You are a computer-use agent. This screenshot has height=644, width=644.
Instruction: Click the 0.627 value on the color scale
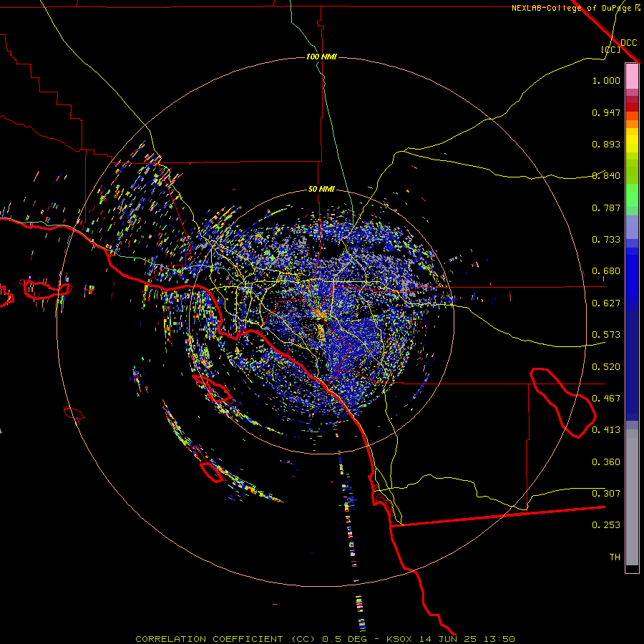(x=606, y=303)
